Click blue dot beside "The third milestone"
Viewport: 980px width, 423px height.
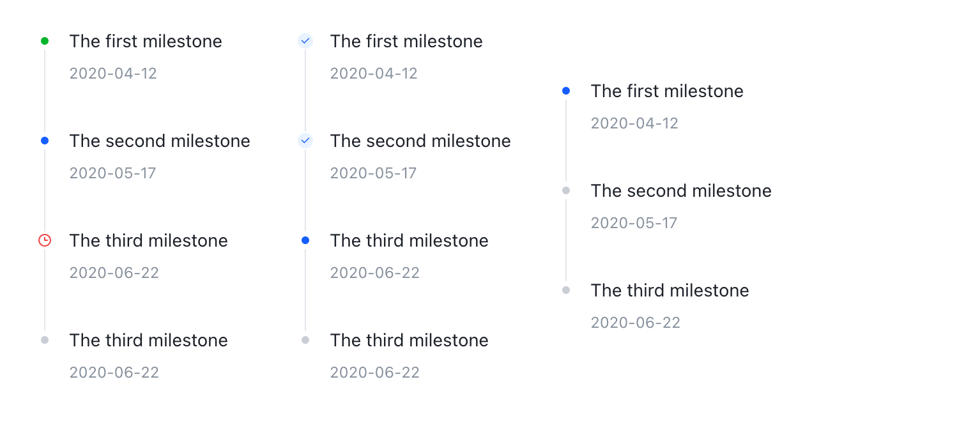coord(305,241)
